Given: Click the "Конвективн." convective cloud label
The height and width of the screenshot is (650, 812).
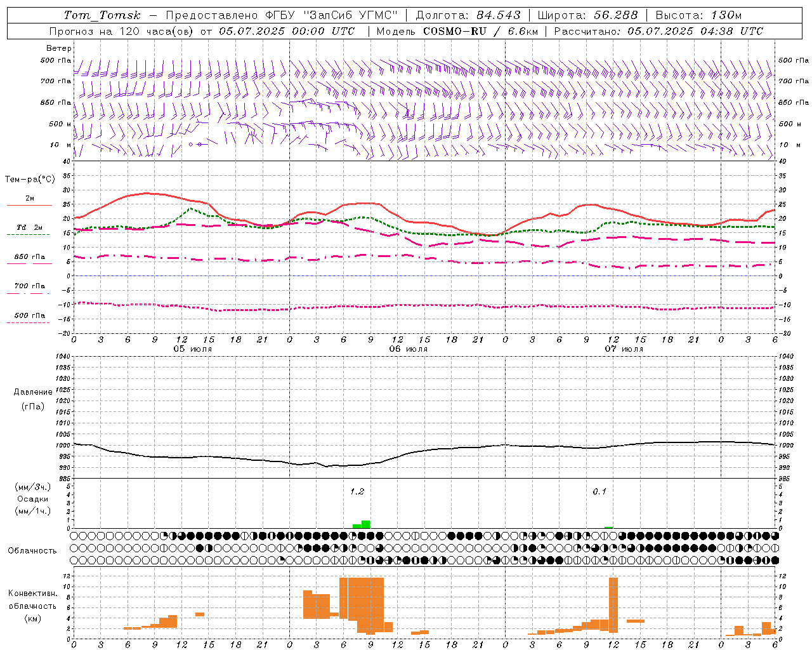Looking at the screenshot, I should [33, 594].
